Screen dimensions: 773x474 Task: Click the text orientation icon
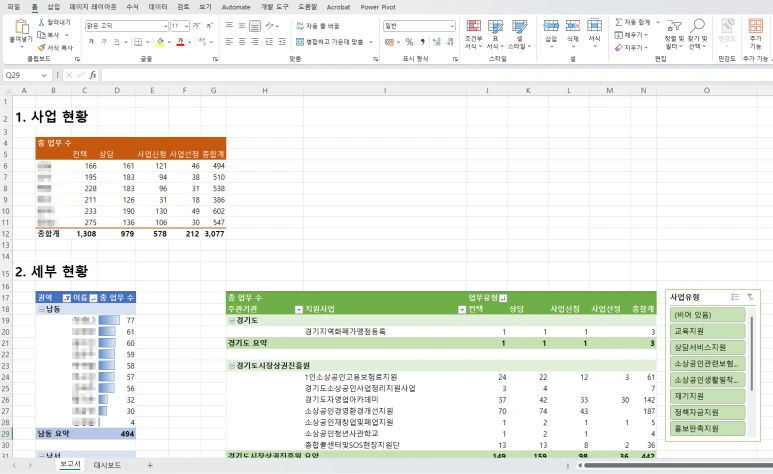click(269, 26)
